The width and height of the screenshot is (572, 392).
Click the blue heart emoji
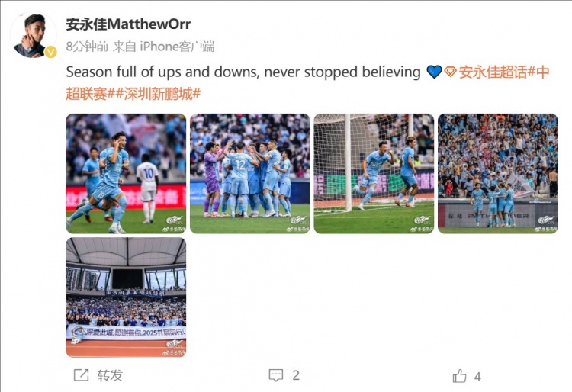[434, 72]
